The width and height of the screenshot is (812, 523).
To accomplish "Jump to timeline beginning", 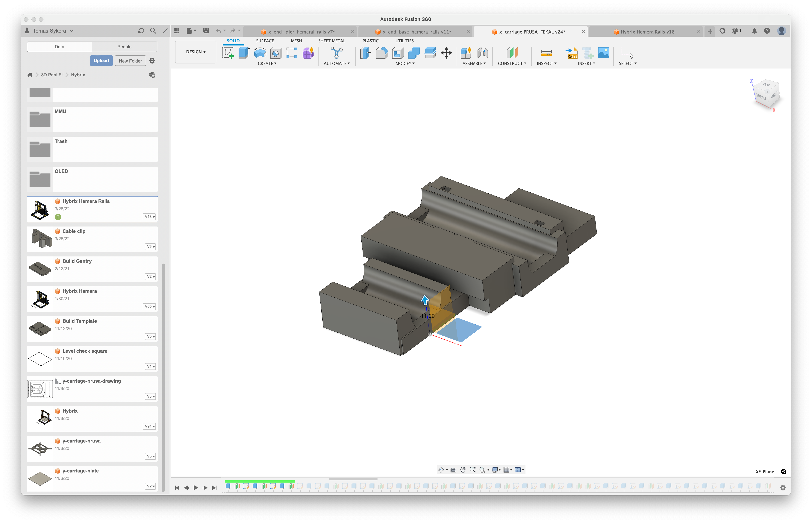I will point(177,488).
